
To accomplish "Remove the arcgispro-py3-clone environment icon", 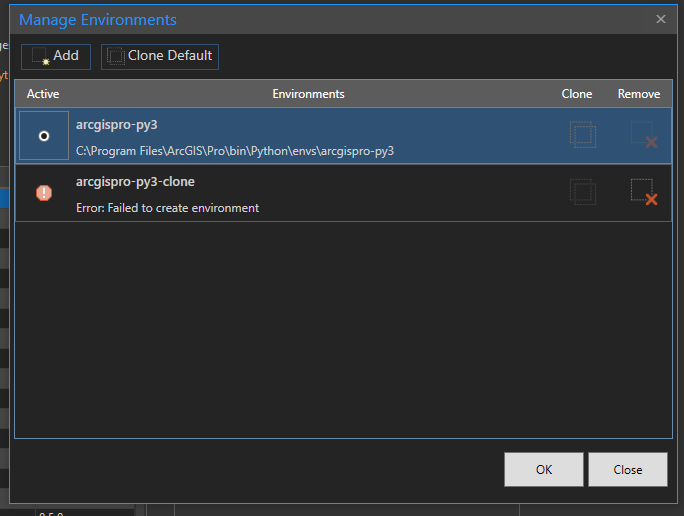I will (644, 192).
